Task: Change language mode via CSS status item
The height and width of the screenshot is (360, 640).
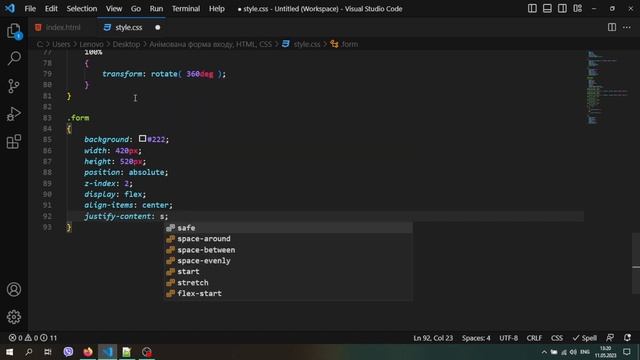Action: tap(557, 338)
